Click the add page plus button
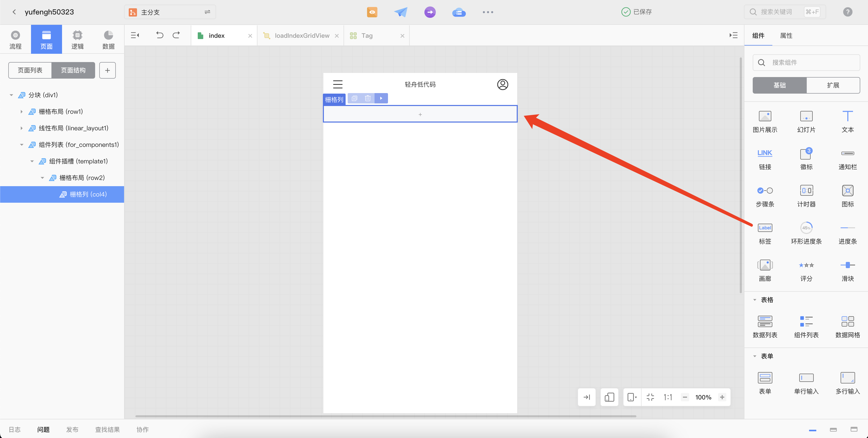The width and height of the screenshot is (868, 438). click(108, 70)
